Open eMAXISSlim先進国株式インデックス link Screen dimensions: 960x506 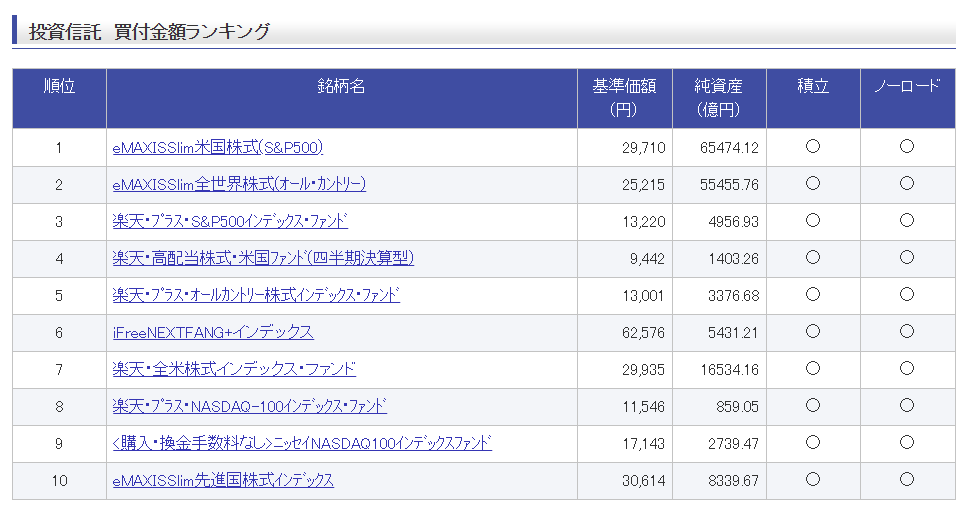(223, 480)
